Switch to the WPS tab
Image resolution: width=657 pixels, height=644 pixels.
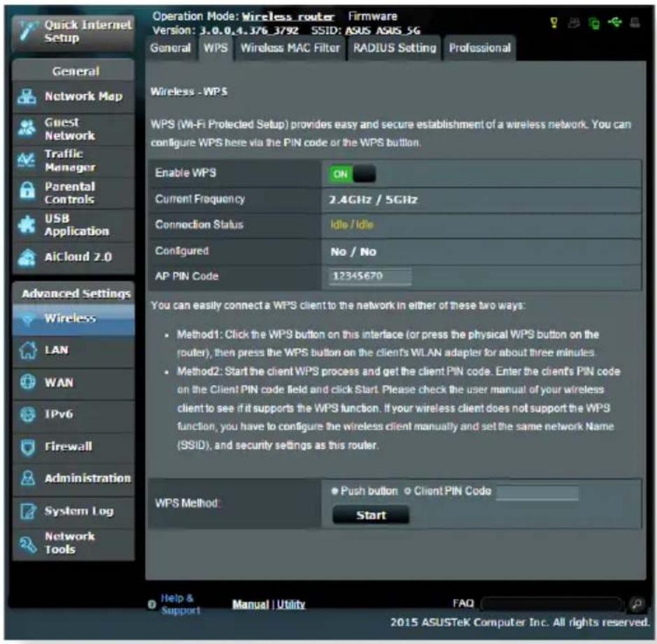tap(216, 48)
